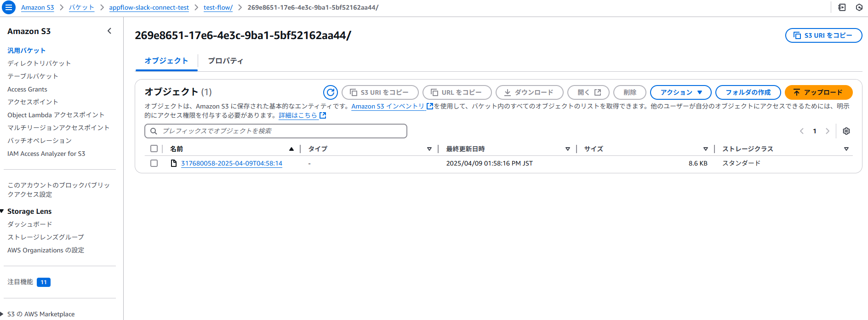The width and height of the screenshot is (868, 320).
Task: Open ストレージレンズグループ
Action: (46, 237)
